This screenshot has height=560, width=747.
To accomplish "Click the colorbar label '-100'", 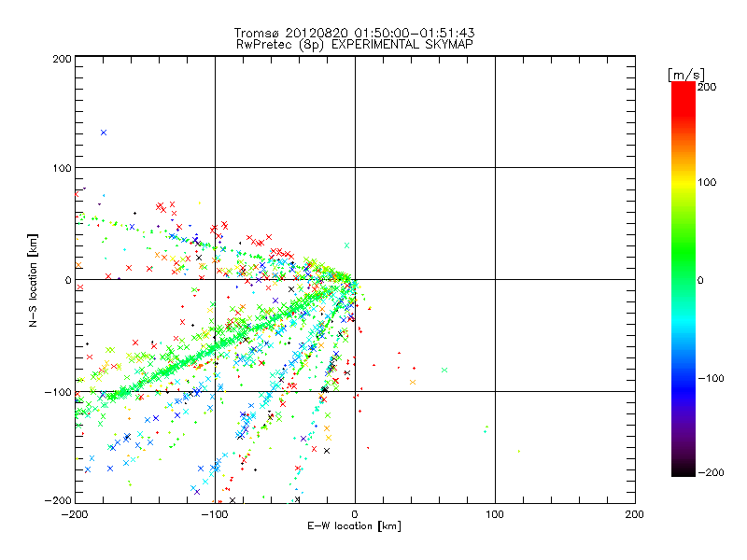I will 711,379.
